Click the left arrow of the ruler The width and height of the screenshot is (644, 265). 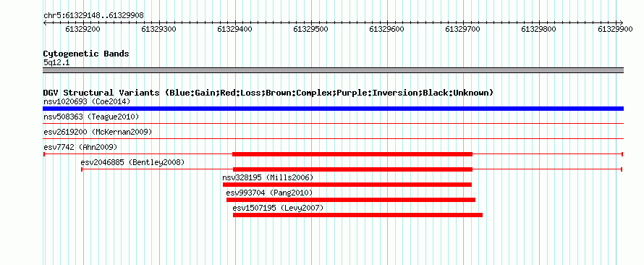coord(45,22)
